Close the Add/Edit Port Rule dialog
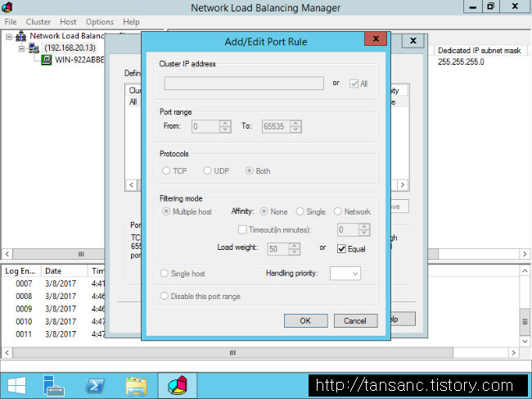The height and width of the screenshot is (399, 532). [x=376, y=39]
